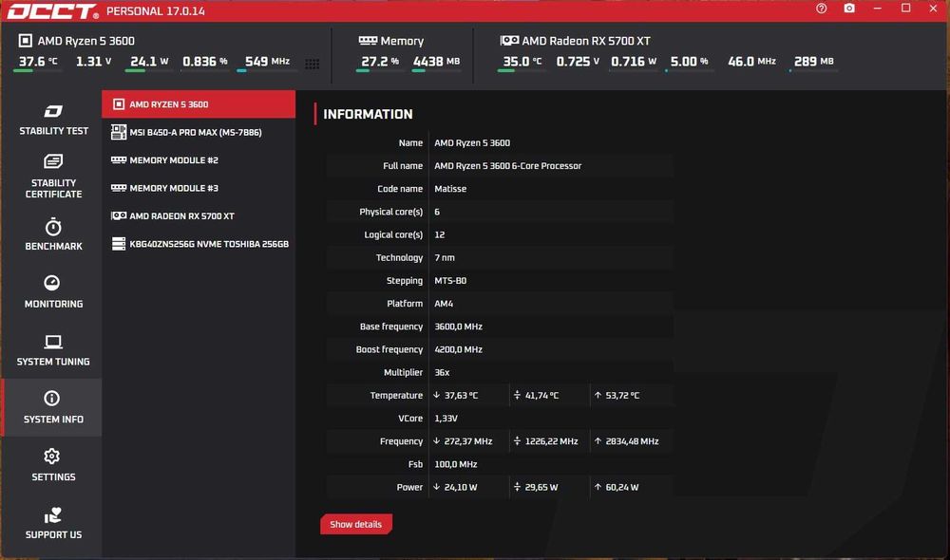Open the System Tuning laptop section

click(x=53, y=350)
